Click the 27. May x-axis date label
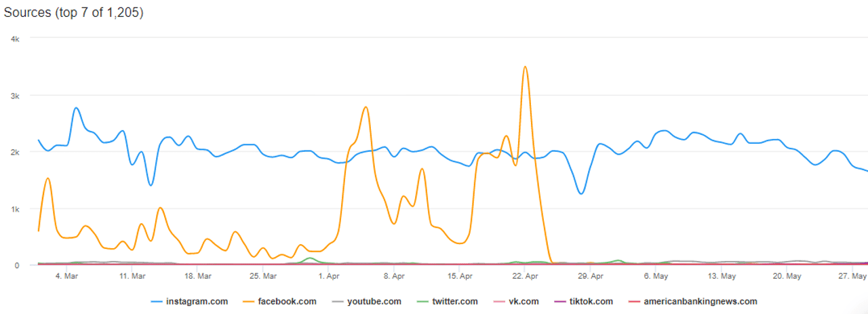Screen dimensions: 868x314 (853, 277)
